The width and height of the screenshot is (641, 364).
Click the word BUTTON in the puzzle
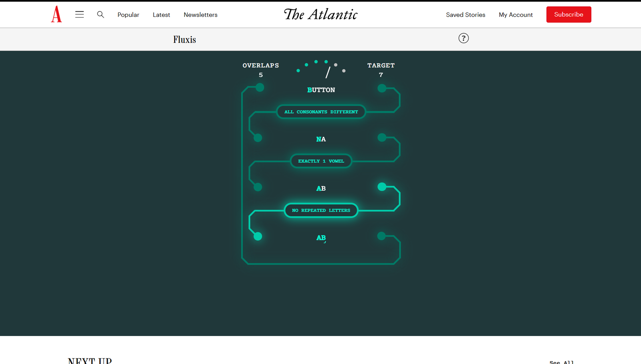tap(321, 90)
